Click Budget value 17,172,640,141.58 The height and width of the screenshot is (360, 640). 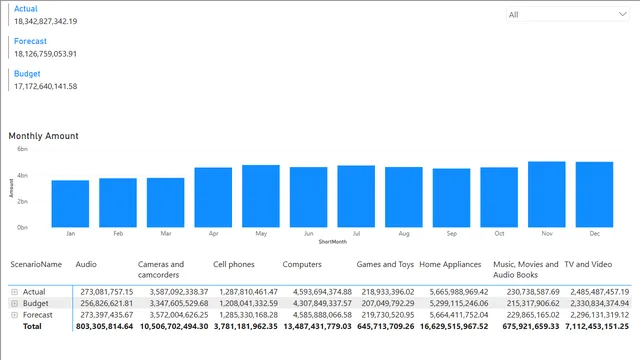coord(45,87)
